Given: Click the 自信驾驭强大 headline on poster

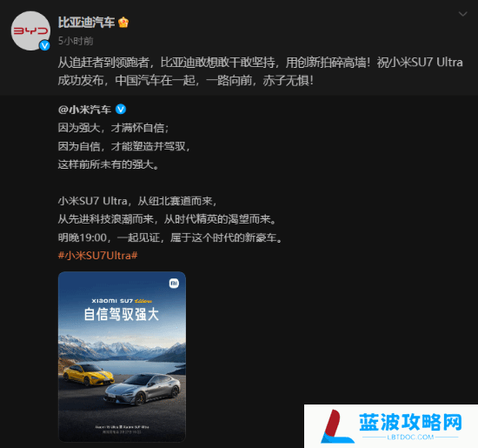Looking at the screenshot, I should click(x=122, y=314).
